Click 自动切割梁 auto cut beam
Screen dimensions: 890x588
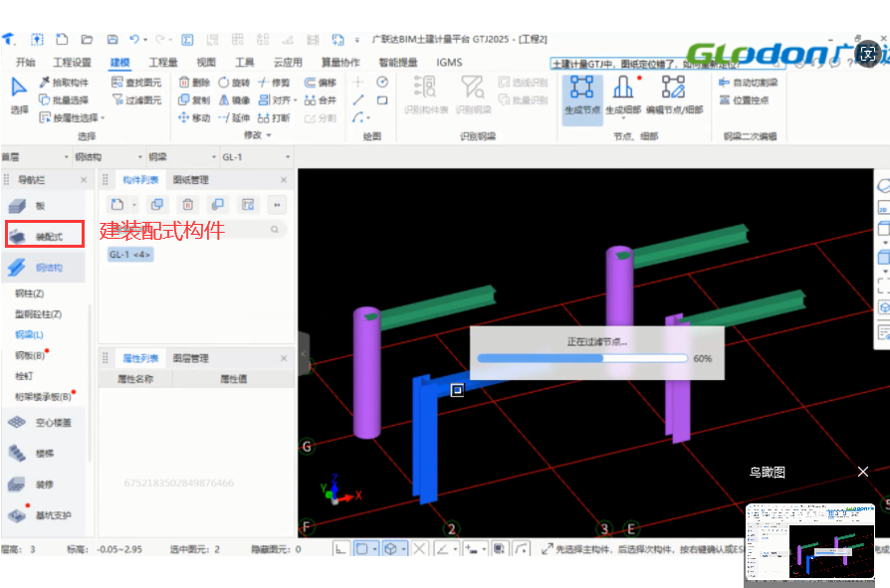(748, 83)
